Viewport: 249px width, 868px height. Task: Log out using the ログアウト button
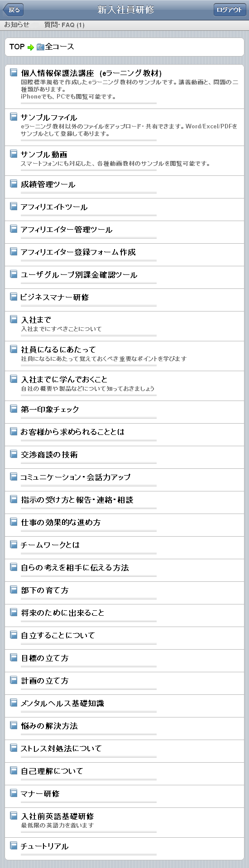(229, 9)
